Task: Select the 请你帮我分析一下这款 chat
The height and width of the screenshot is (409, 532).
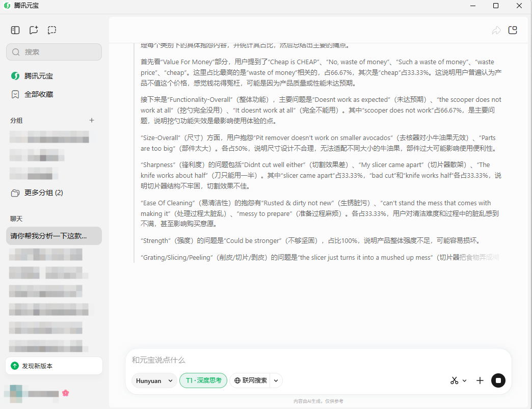Action: pos(54,236)
